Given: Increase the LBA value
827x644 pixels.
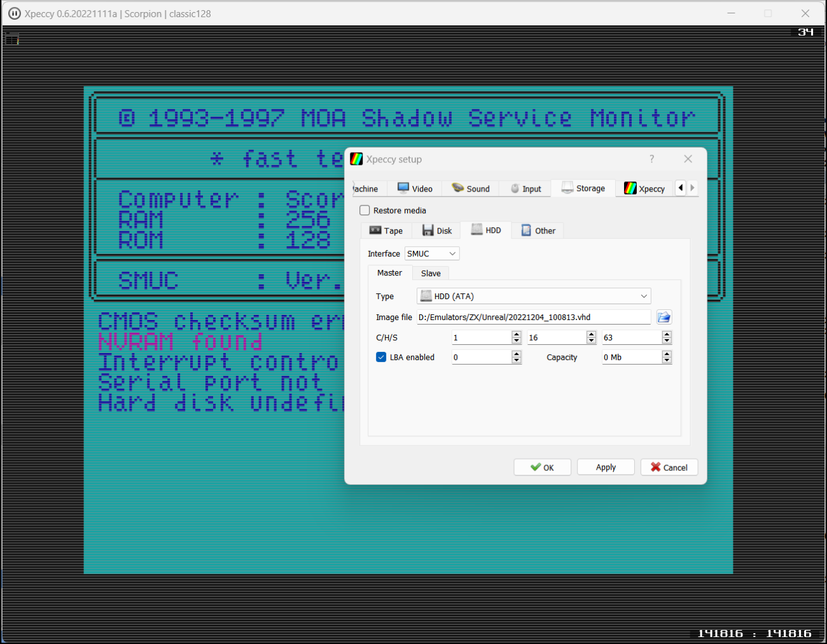Looking at the screenshot, I should tap(517, 354).
